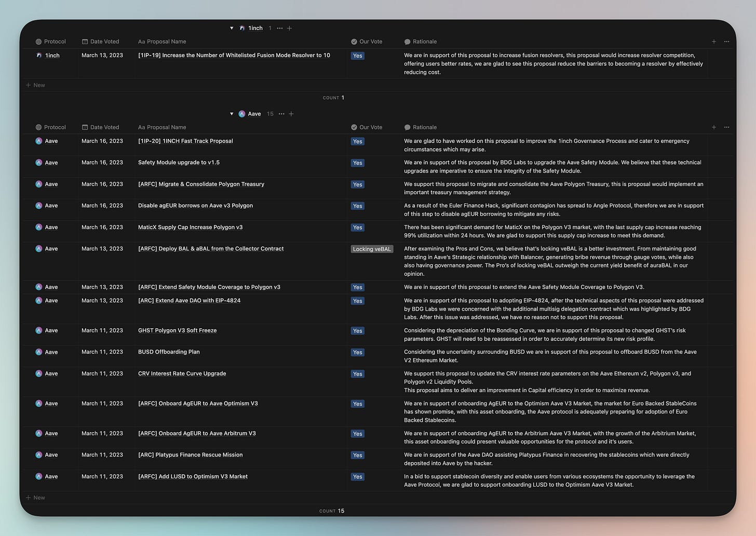Open Migrate & Consolidate Polygon Treasury proposal
Viewport: 756px width, 536px height.
click(x=201, y=184)
